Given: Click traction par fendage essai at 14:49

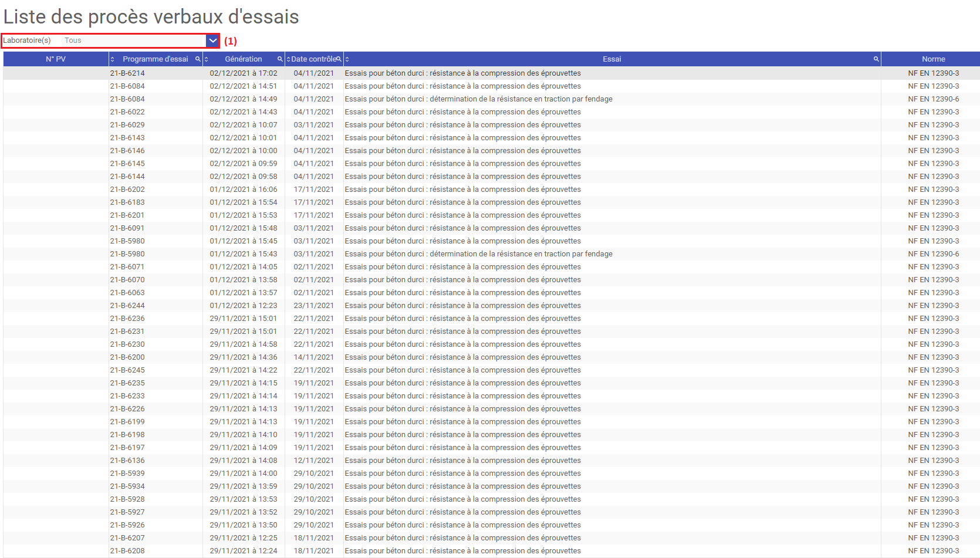Looking at the screenshot, I should pyautogui.click(x=479, y=99).
